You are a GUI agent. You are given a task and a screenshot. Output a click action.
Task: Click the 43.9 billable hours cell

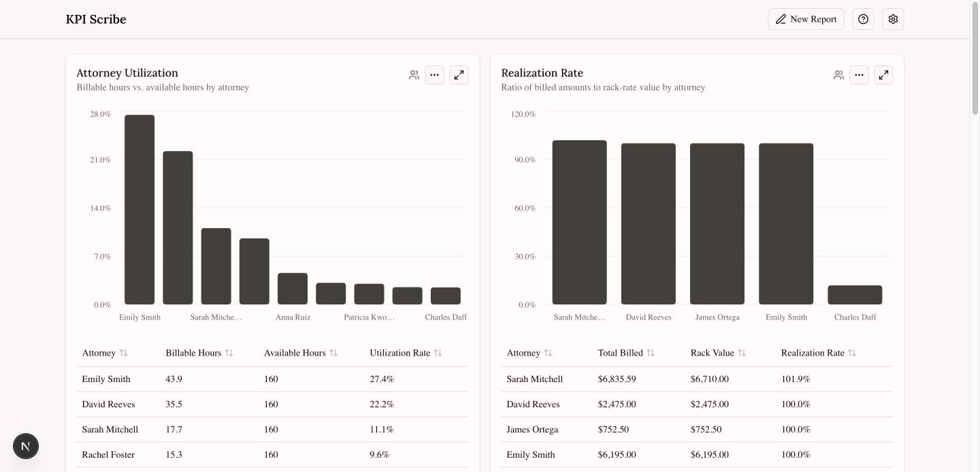click(x=174, y=379)
